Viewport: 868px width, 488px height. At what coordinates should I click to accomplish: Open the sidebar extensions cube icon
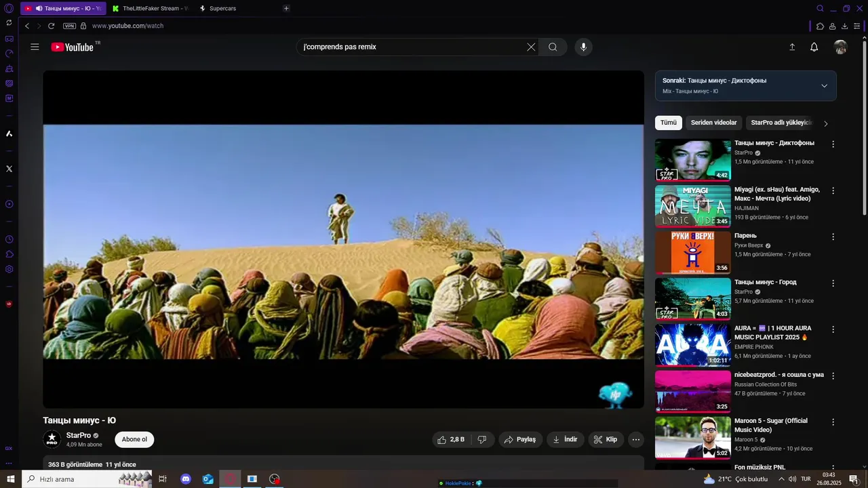[9, 254]
